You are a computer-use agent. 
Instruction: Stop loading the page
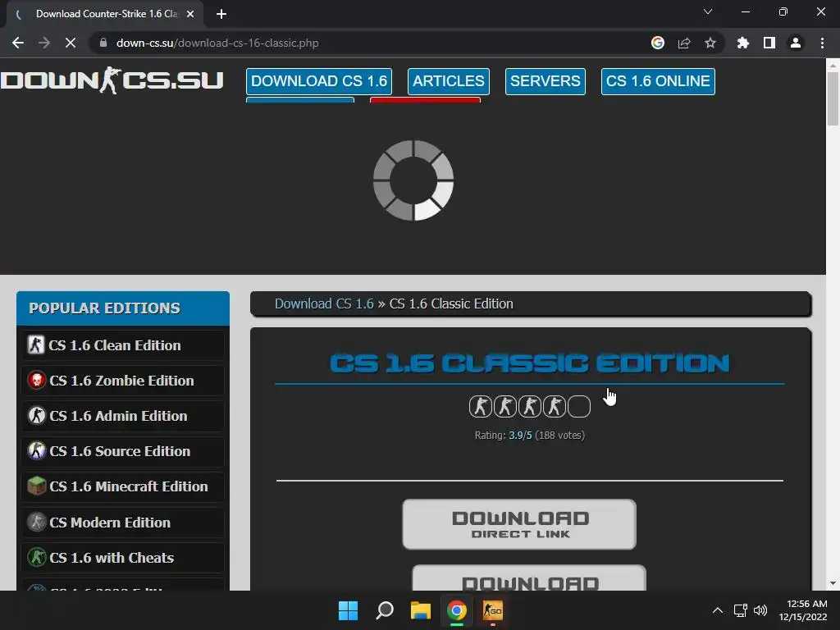tap(71, 43)
